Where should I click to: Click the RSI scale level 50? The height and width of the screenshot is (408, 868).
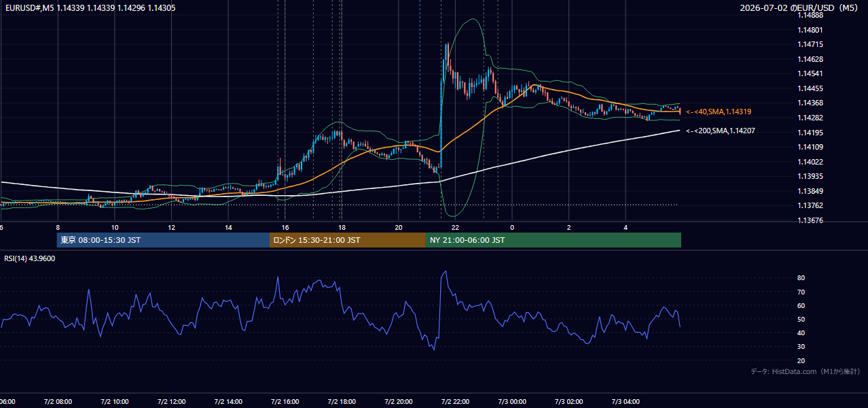point(801,319)
